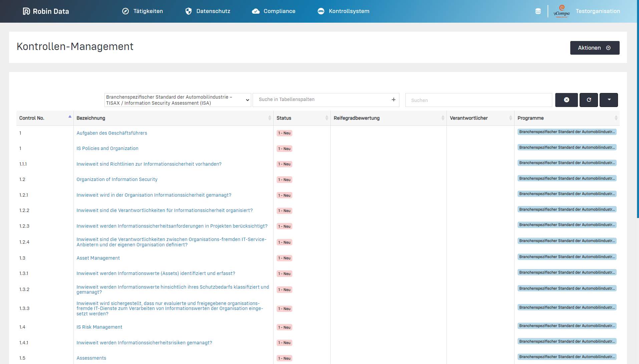The height and width of the screenshot is (364, 639).
Task: Open the Datenschutz menu
Action: [x=208, y=11]
